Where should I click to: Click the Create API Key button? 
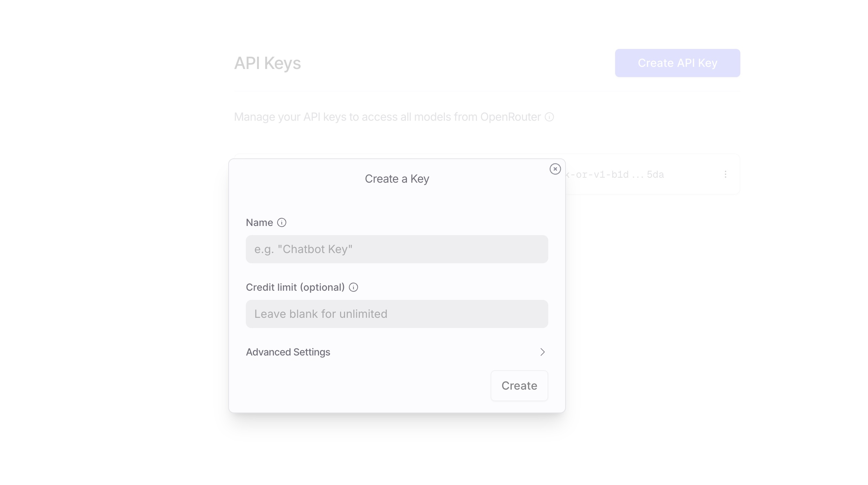click(x=677, y=63)
